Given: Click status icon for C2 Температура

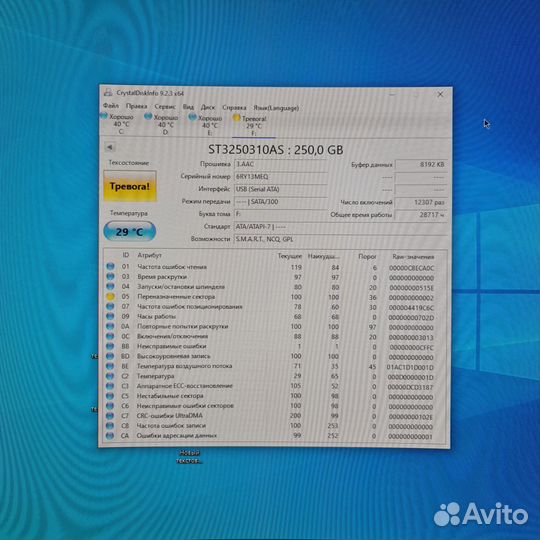Looking at the screenshot, I should point(110,376).
